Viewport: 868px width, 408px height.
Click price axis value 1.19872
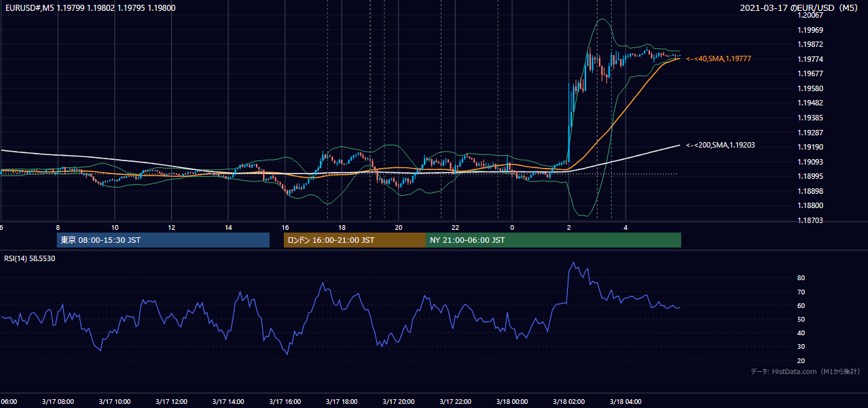coord(810,44)
